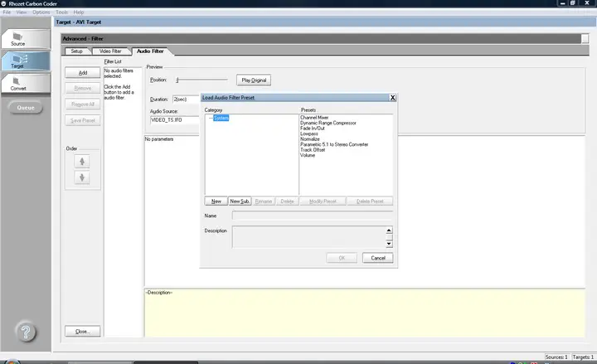Click the Add filter button
Screen dimensions: 597x364
pyautogui.click(x=83, y=72)
